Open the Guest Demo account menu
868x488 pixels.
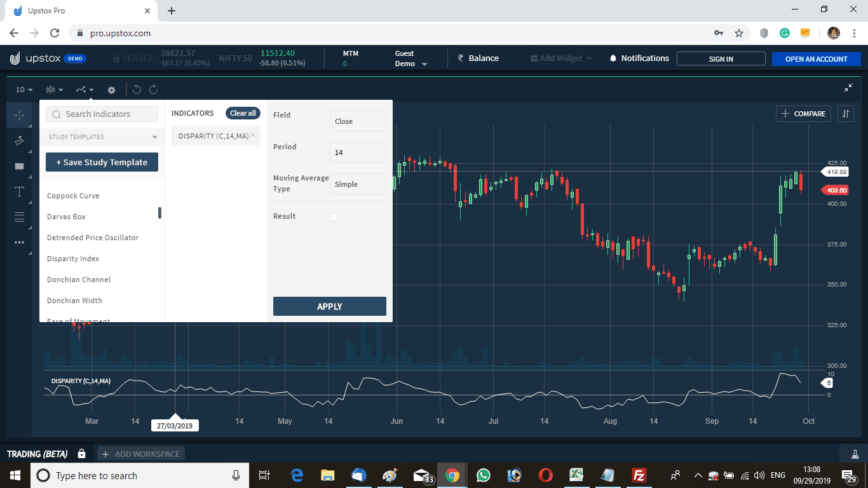pyautogui.click(x=410, y=58)
